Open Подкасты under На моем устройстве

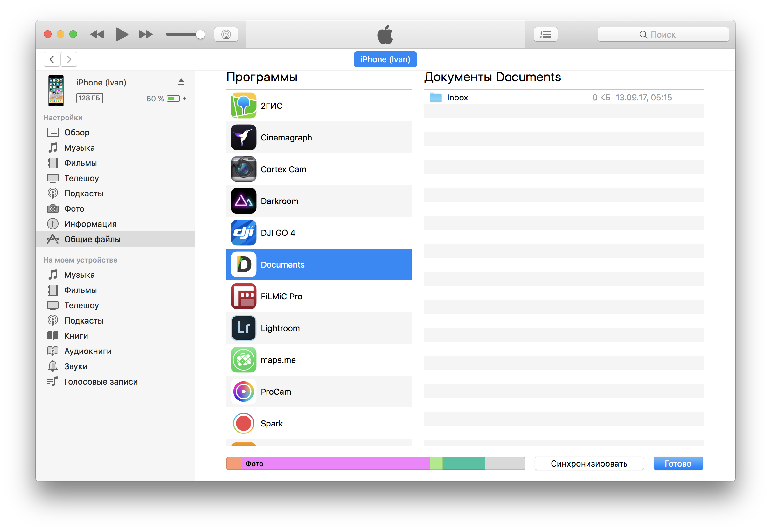click(x=115, y=321)
